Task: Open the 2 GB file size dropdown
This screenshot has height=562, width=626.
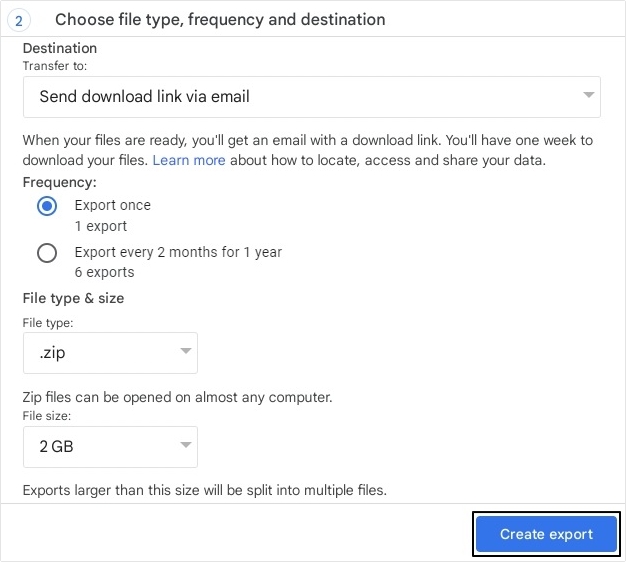Action: click(x=110, y=447)
